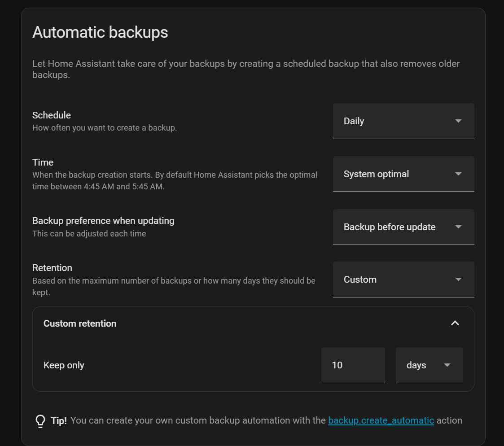
Task: Click the Automatic backups heading
Action: coord(100,33)
